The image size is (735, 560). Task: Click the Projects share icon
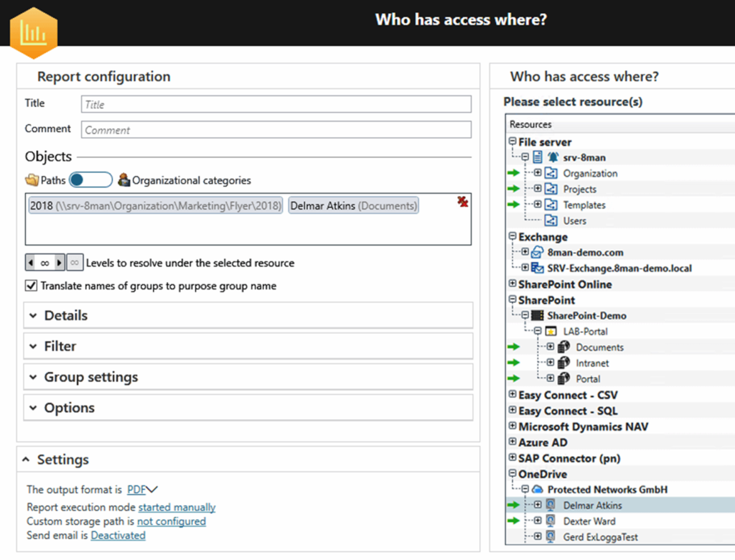coord(551,189)
